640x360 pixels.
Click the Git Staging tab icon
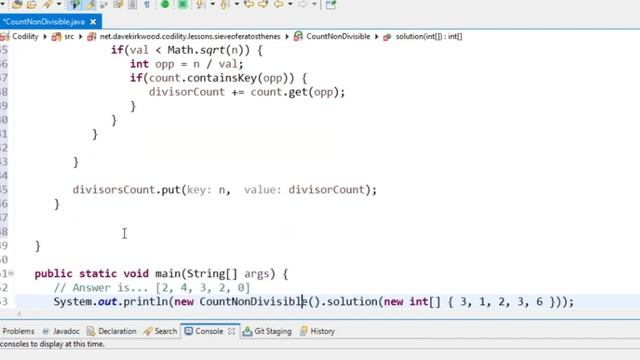pos(247,331)
